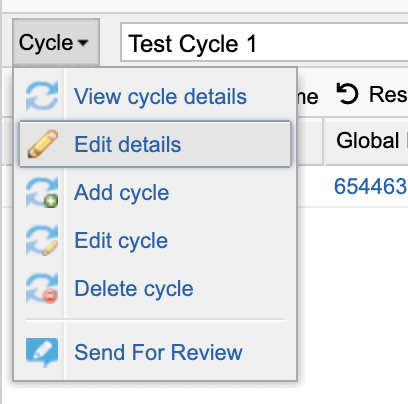Click the Add cycle icon with green plus
This screenshot has width=408, height=404.
tap(42, 192)
